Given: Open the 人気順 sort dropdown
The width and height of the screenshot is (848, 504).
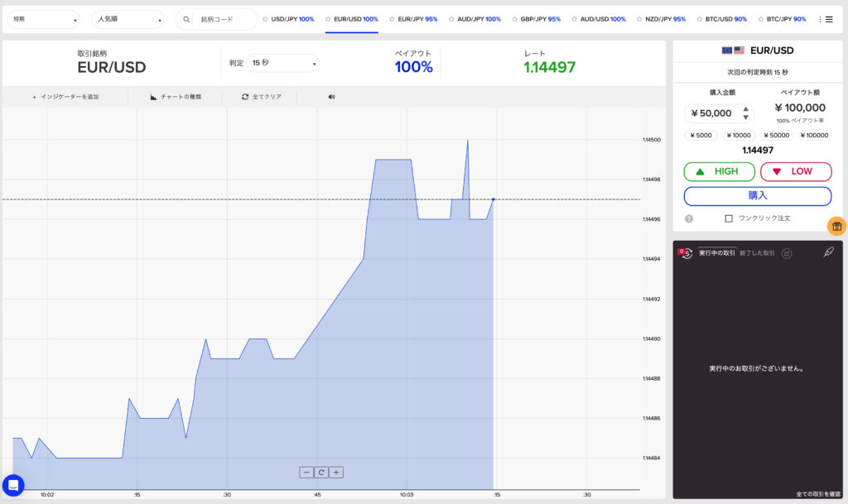Looking at the screenshot, I should [x=128, y=19].
